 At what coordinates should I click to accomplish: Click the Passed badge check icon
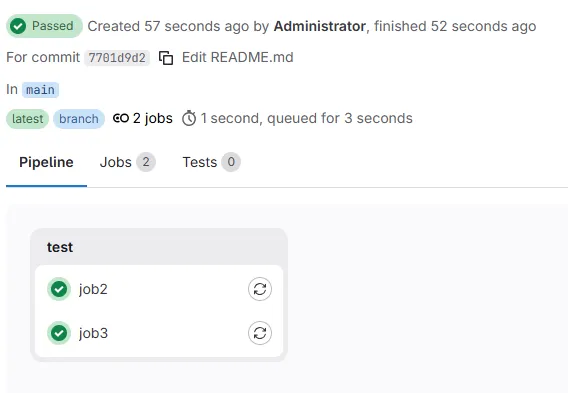(x=18, y=26)
